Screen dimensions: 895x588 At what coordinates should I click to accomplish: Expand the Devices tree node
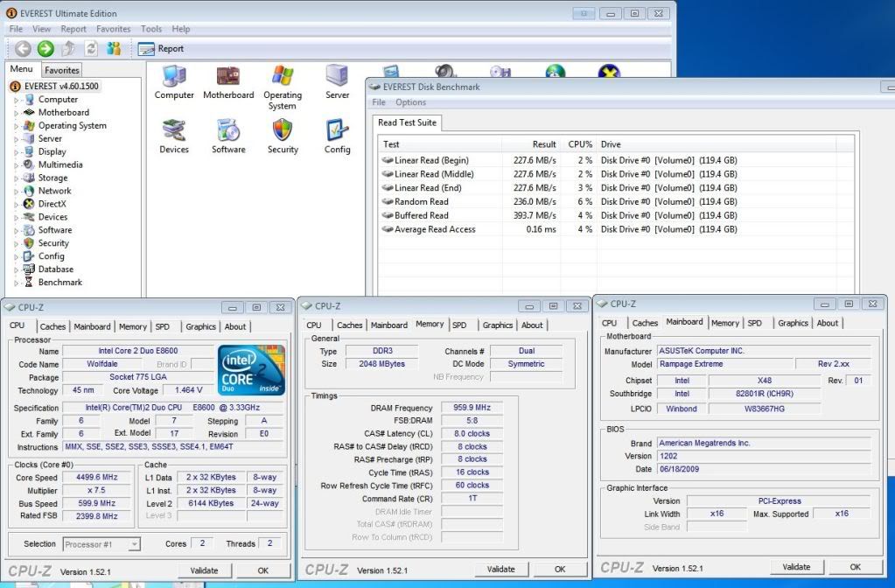coord(16,218)
